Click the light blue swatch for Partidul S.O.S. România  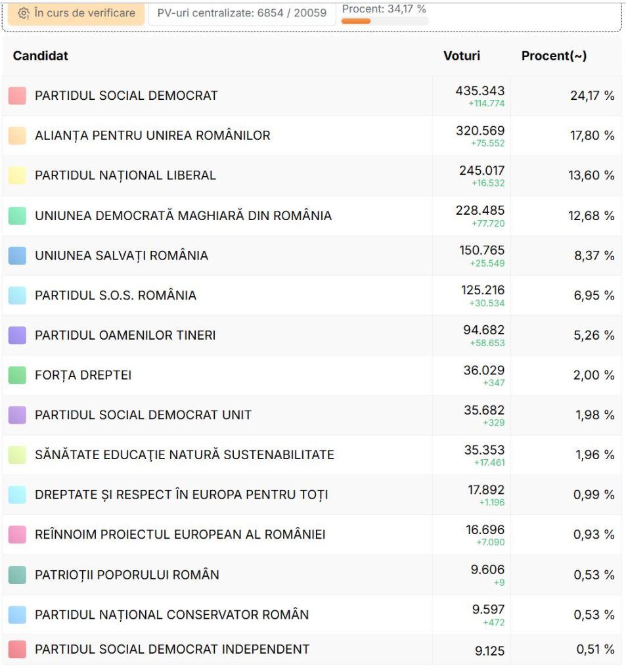click(x=17, y=296)
